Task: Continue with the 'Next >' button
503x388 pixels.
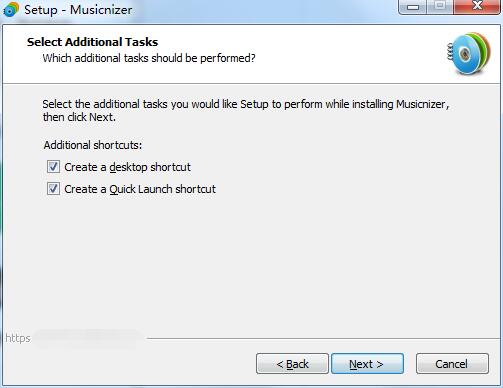Action: pyautogui.click(x=367, y=364)
